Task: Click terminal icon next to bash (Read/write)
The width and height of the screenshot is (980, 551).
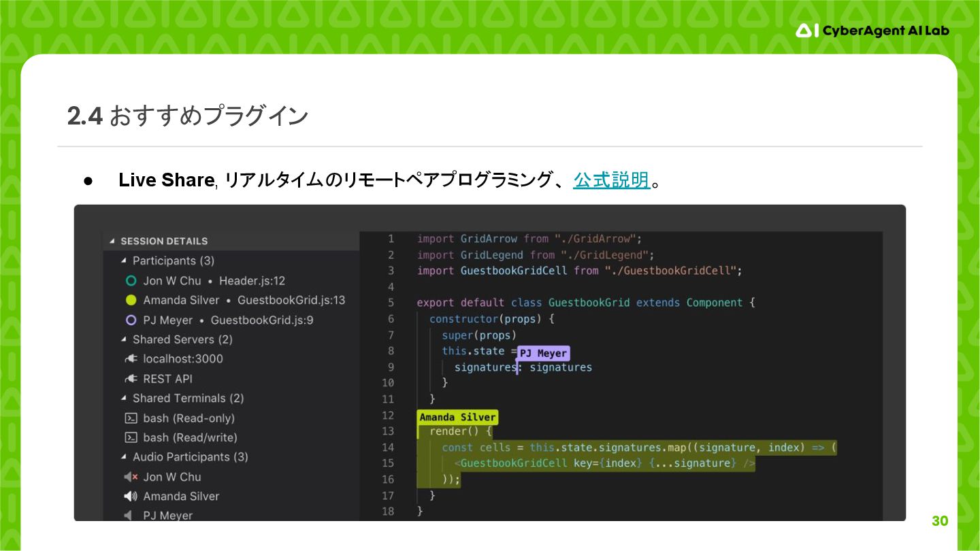Action: [131, 437]
